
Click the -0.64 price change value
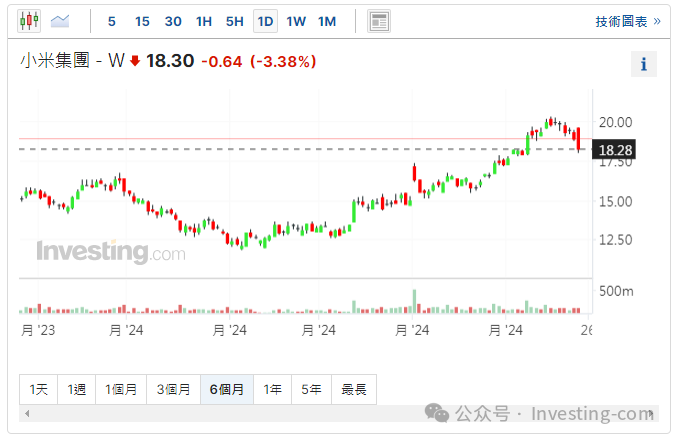click(222, 62)
